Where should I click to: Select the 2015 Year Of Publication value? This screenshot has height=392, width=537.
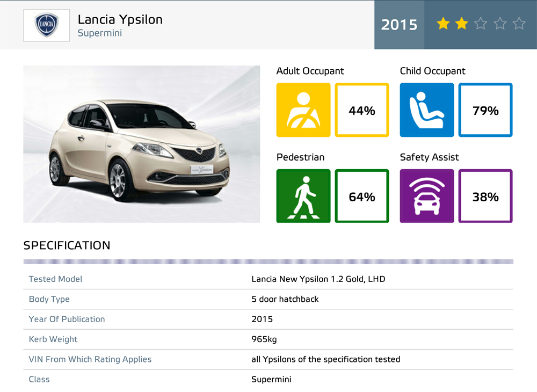[x=262, y=319]
